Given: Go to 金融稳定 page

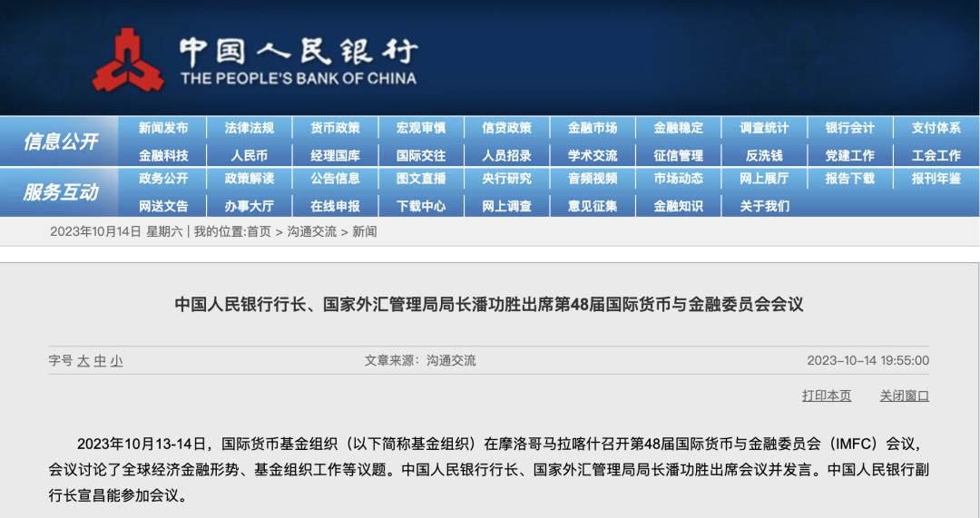Looking at the screenshot, I should pos(678,128).
